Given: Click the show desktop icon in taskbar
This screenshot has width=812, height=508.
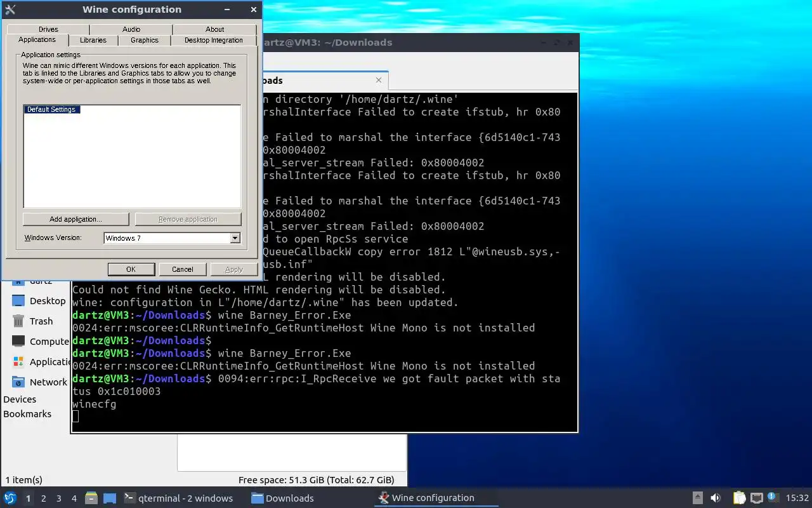Looking at the screenshot, I should click(110, 498).
